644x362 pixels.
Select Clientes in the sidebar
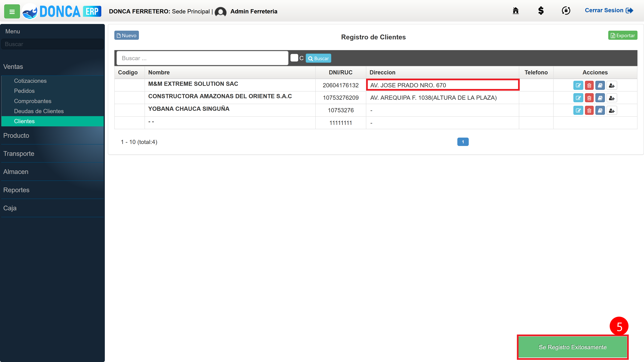click(x=52, y=121)
